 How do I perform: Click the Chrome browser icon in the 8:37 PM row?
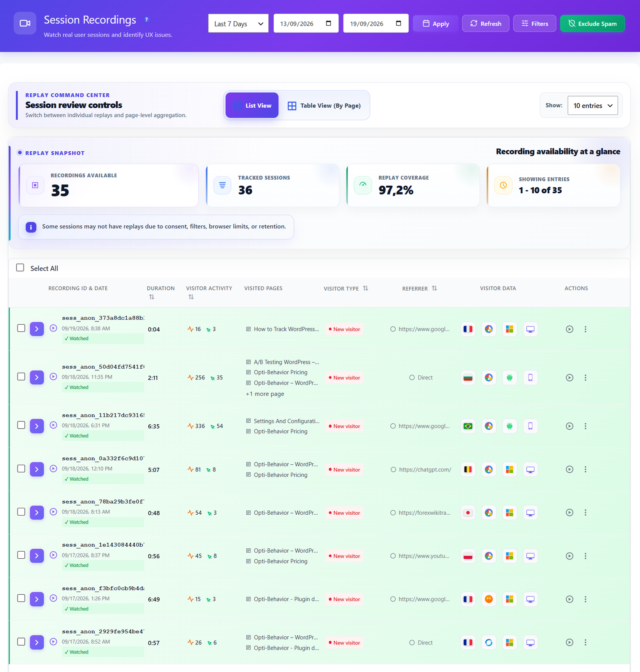489,556
